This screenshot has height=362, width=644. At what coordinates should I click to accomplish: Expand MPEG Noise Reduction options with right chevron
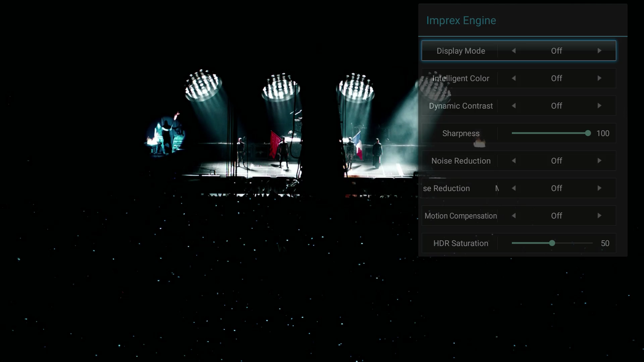click(599, 188)
